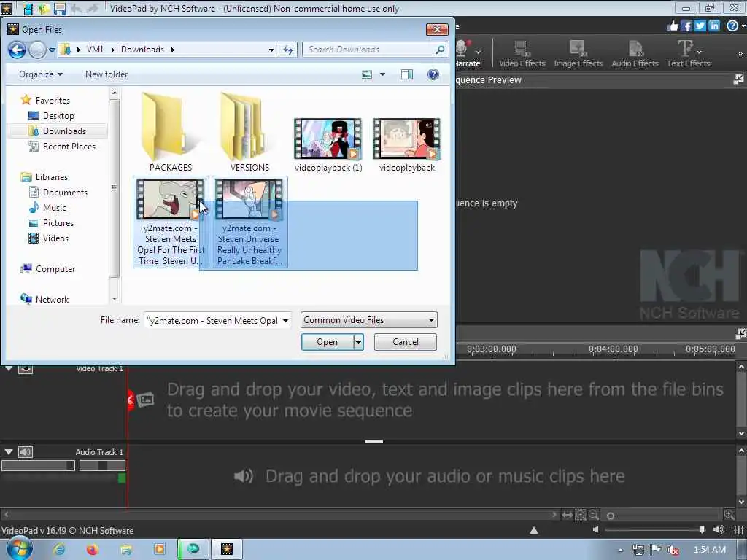
Task: Click the Narrate microphone tool
Action: [x=466, y=54]
